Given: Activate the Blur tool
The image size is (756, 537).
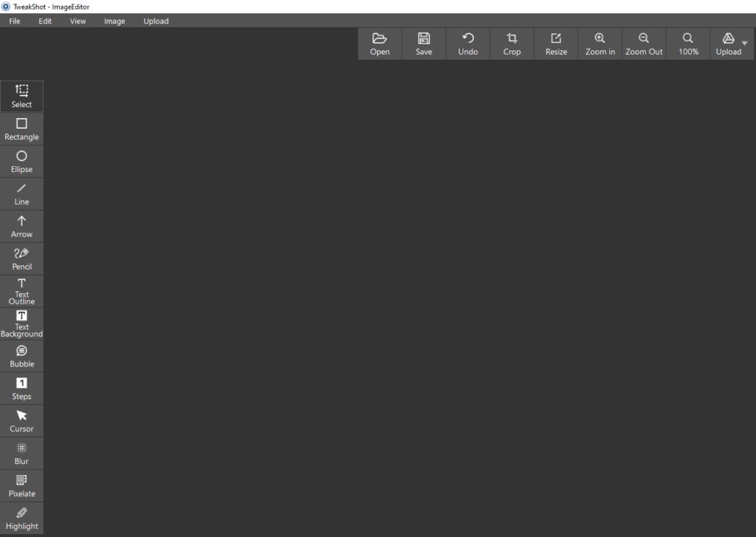Looking at the screenshot, I should pyautogui.click(x=21, y=453).
